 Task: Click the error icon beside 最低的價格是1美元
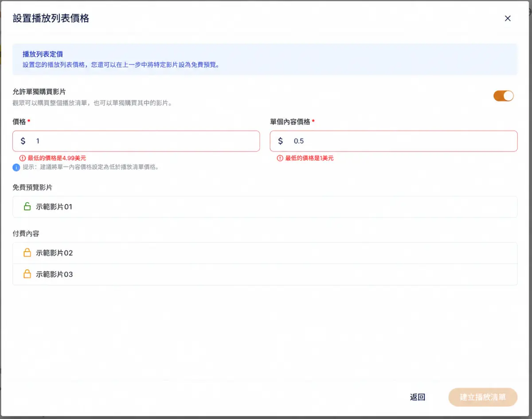[280, 158]
